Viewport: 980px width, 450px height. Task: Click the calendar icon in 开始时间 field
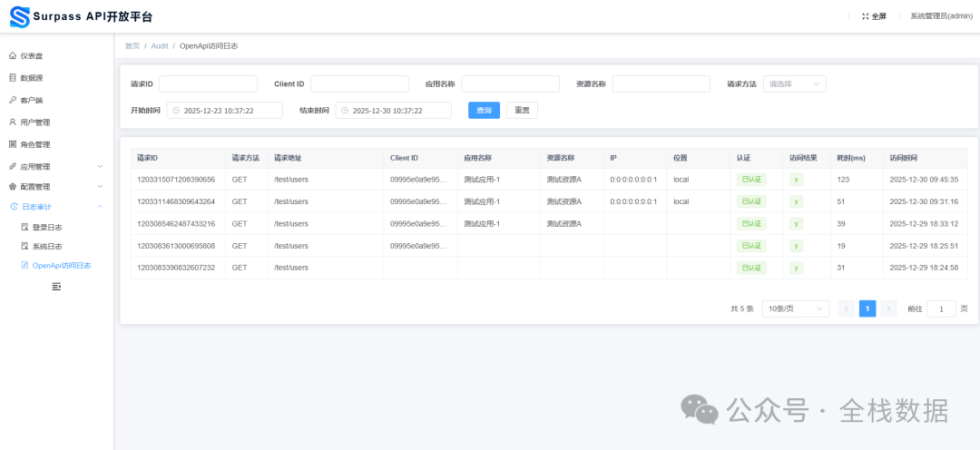click(176, 111)
